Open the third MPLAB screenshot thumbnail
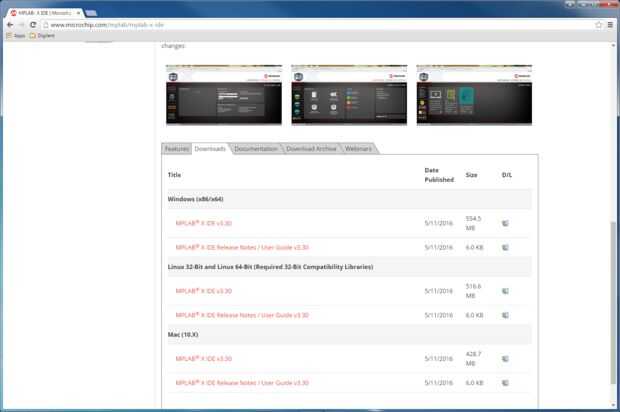620x412 pixels. coord(474,95)
